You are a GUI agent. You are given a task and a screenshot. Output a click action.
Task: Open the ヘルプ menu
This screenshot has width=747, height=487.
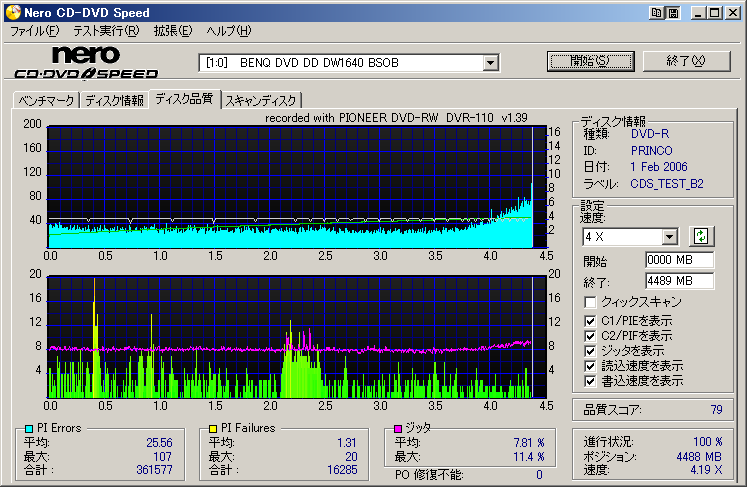tap(229, 31)
